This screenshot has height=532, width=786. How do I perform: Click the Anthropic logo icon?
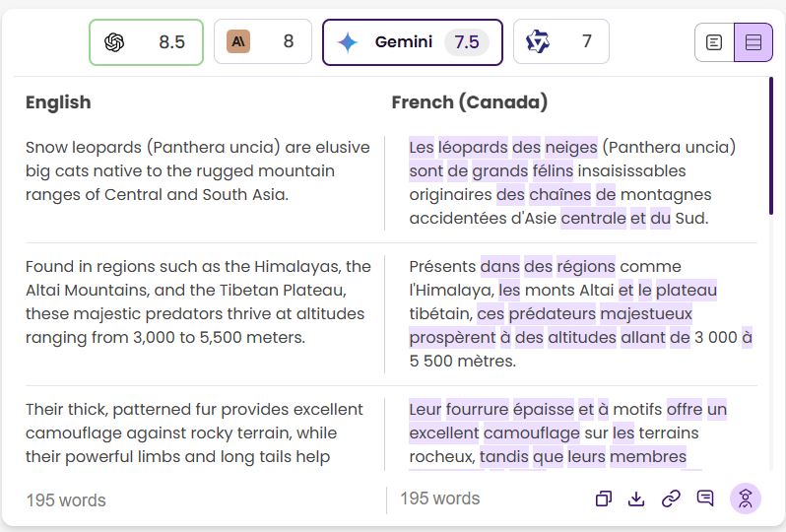(x=237, y=41)
